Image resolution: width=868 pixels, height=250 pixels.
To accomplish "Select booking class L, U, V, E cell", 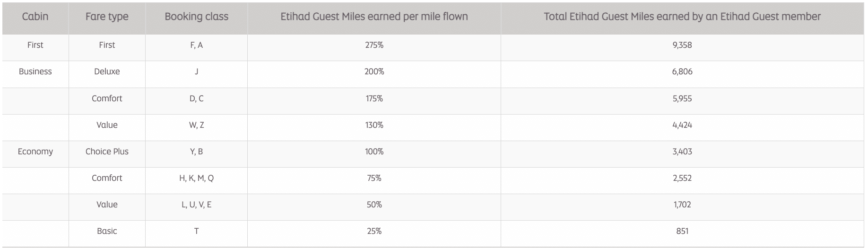I will coord(196,205).
